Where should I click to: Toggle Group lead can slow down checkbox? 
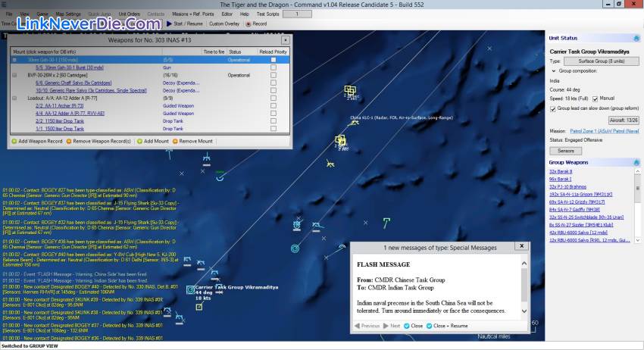[553, 109]
